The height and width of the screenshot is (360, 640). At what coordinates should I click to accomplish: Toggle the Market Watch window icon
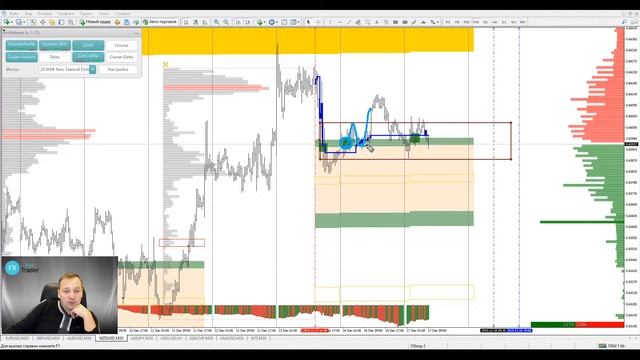coord(33,22)
